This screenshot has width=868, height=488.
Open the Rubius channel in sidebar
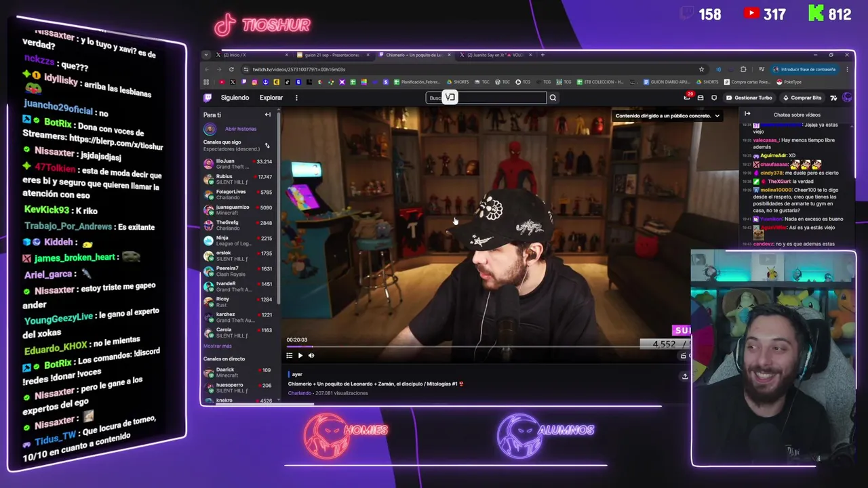tap(237, 179)
